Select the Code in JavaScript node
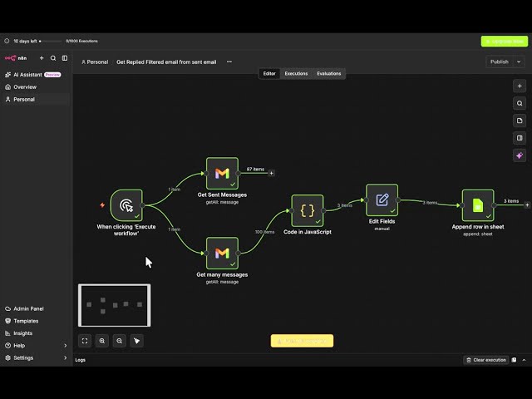Screen dimensions: 532x399 pyautogui.click(x=308, y=210)
